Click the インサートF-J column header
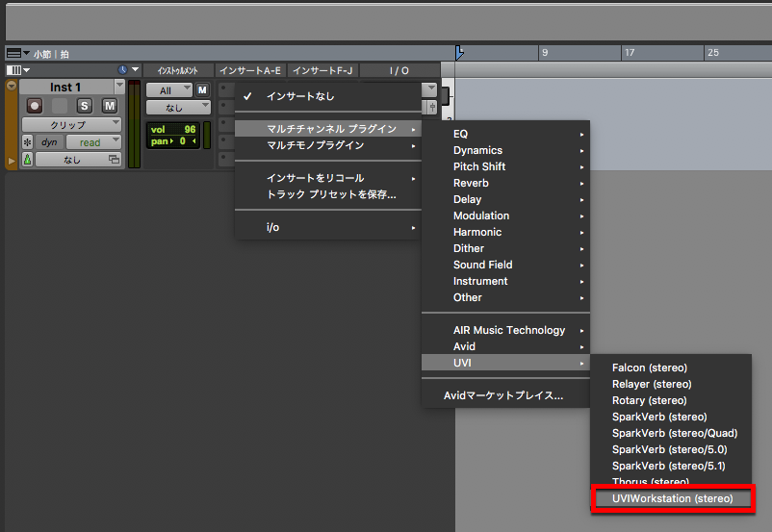772x532 pixels. [x=322, y=70]
